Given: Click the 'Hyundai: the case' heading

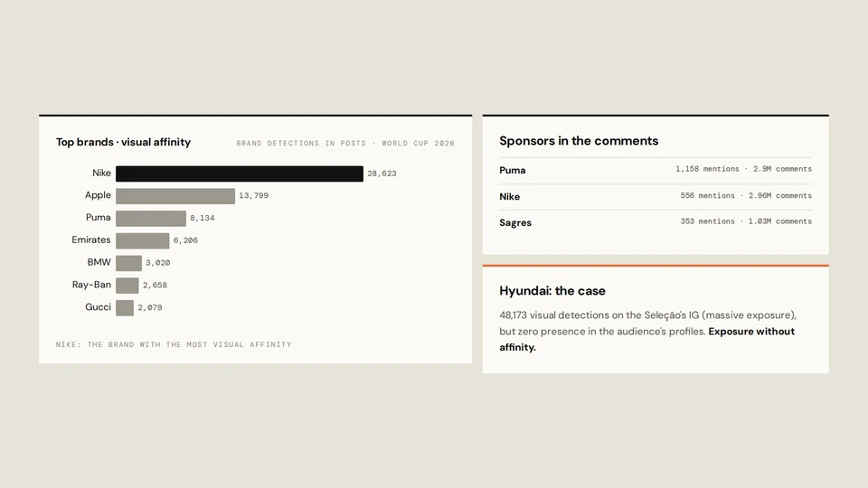Looking at the screenshot, I should point(552,291).
